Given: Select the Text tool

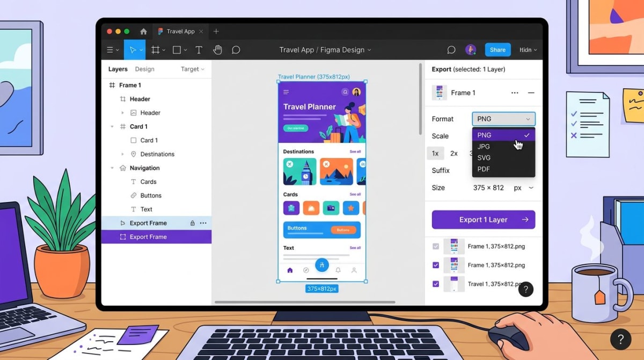Looking at the screenshot, I should 199,49.
